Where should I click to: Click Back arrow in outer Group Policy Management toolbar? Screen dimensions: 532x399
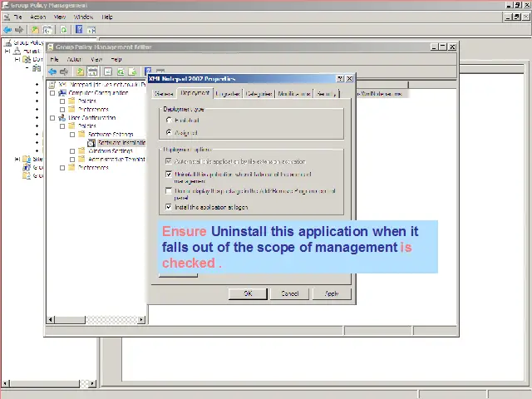tap(8, 29)
